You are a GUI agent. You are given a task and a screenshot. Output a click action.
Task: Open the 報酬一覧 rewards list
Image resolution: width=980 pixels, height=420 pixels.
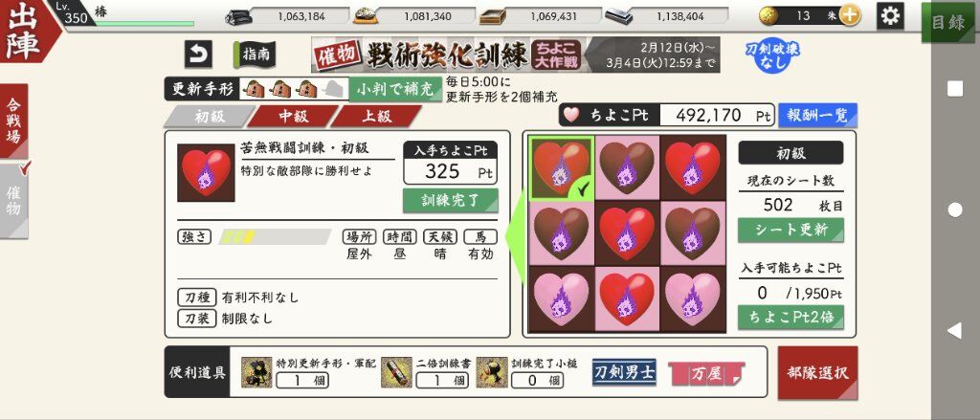pyautogui.click(x=817, y=115)
